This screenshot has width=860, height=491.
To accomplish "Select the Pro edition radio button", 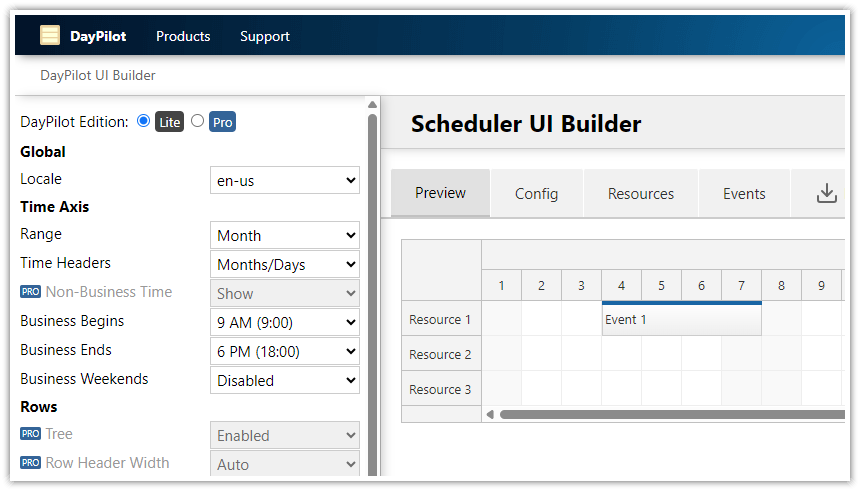I will [x=197, y=121].
